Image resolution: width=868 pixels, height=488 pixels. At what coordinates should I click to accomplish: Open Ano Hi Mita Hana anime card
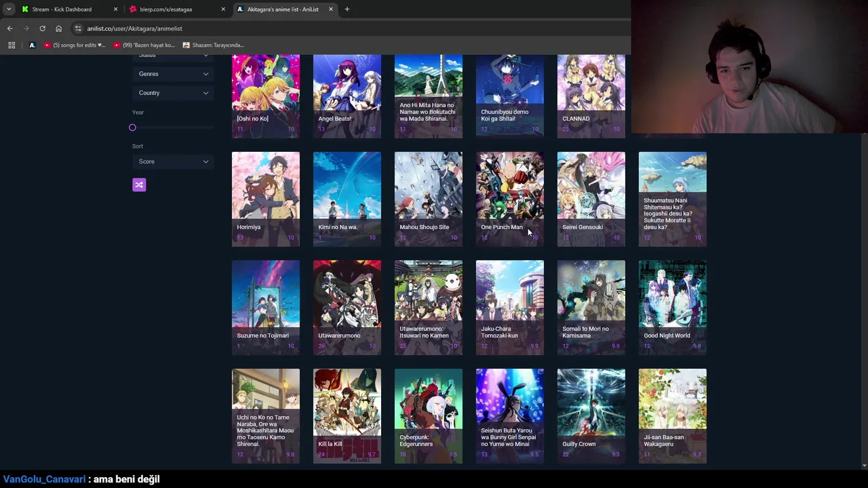[429, 96]
